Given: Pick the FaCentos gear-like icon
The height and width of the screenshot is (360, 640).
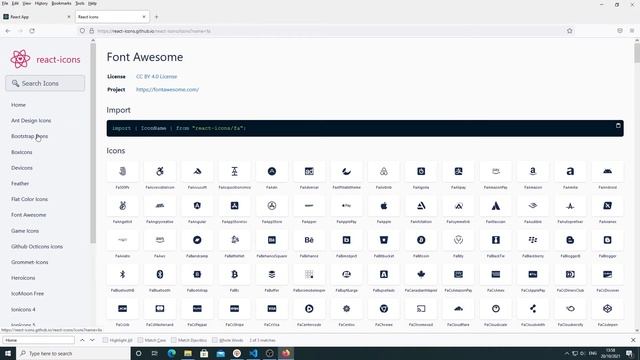Looking at the screenshot, I should 347,309.
